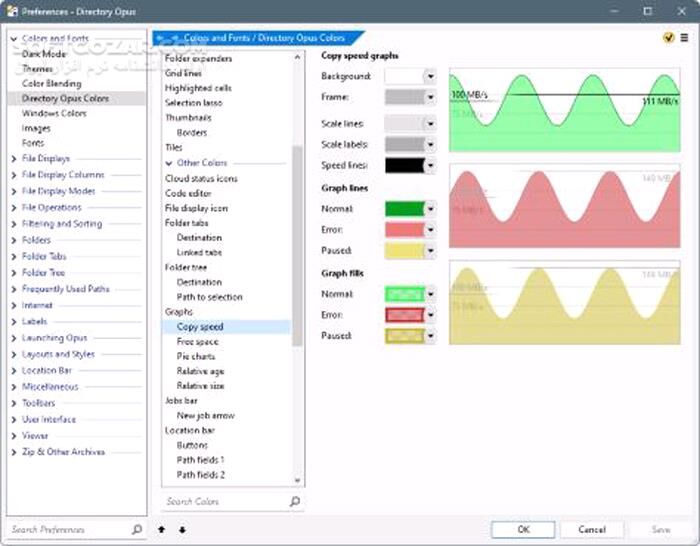Open the Graph fills Paused dropdown
This screenshot has height=546, width=700.
click(430, 336)
